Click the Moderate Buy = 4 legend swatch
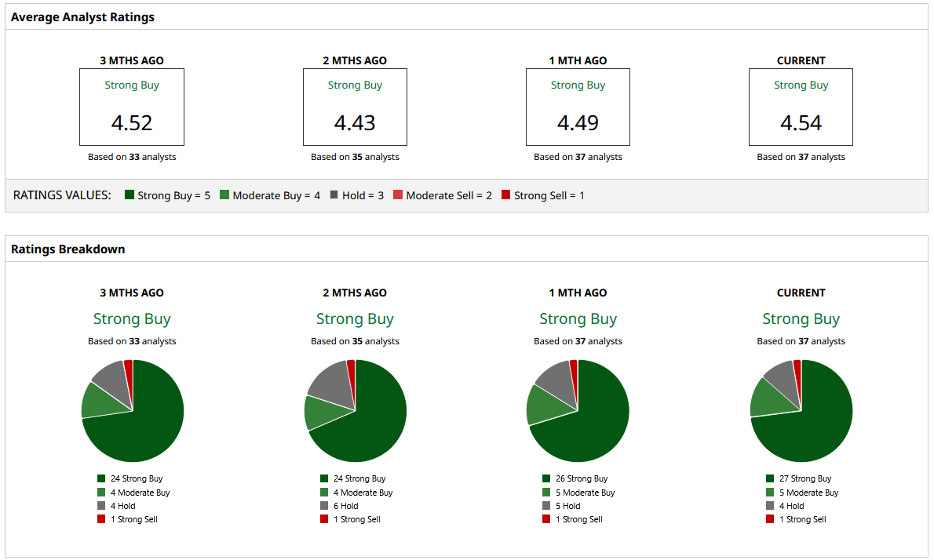 [x=224, y=195]
